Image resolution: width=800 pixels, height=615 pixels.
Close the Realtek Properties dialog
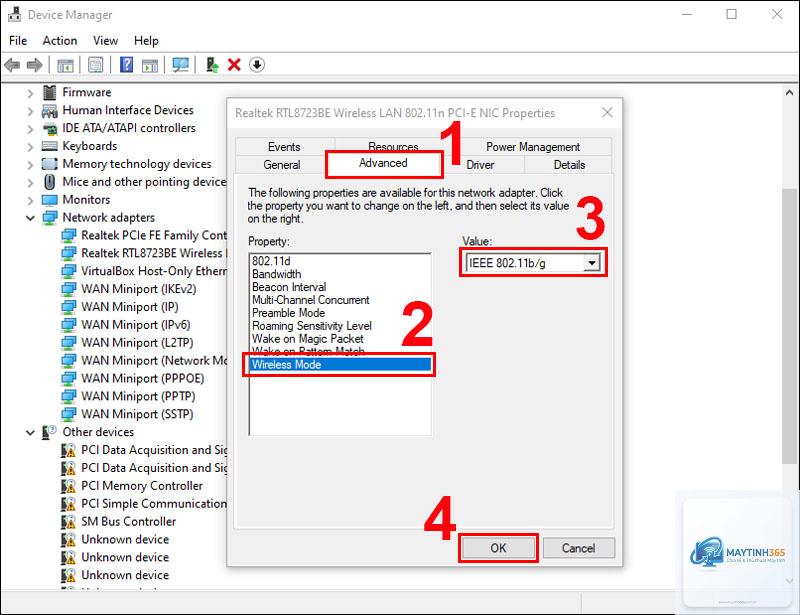coord(607,112)
